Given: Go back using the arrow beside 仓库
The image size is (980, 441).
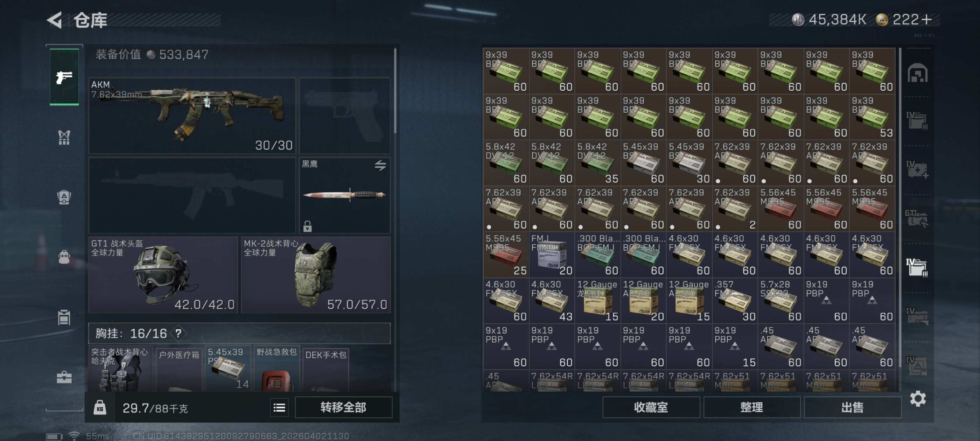Looking at the screenshot, I should 54,20.
